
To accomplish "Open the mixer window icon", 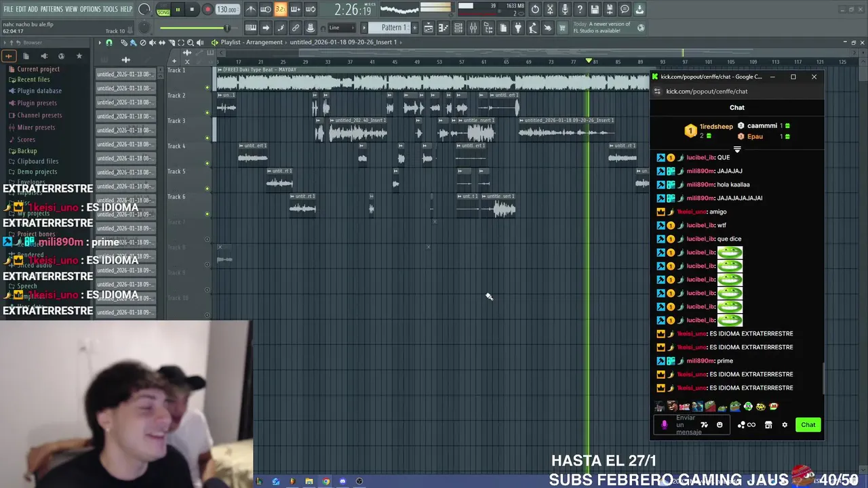I will pos(473,28).
